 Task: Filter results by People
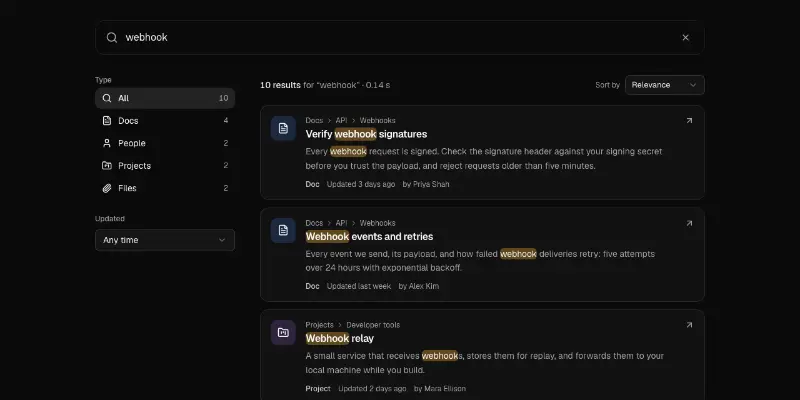click(165, 143)
